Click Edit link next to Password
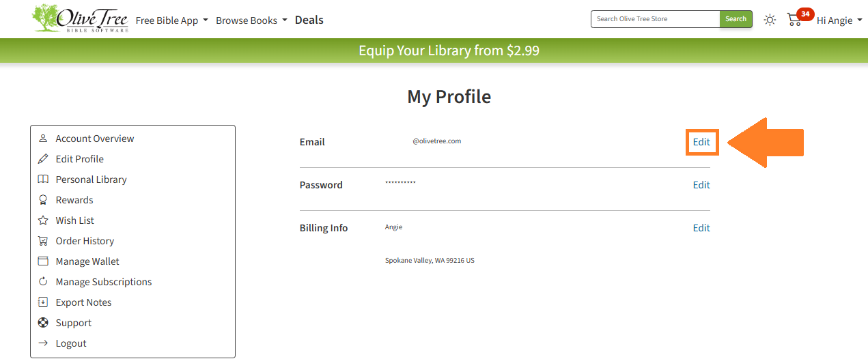This screenshot has width=868, height=361. coord(701,185)
